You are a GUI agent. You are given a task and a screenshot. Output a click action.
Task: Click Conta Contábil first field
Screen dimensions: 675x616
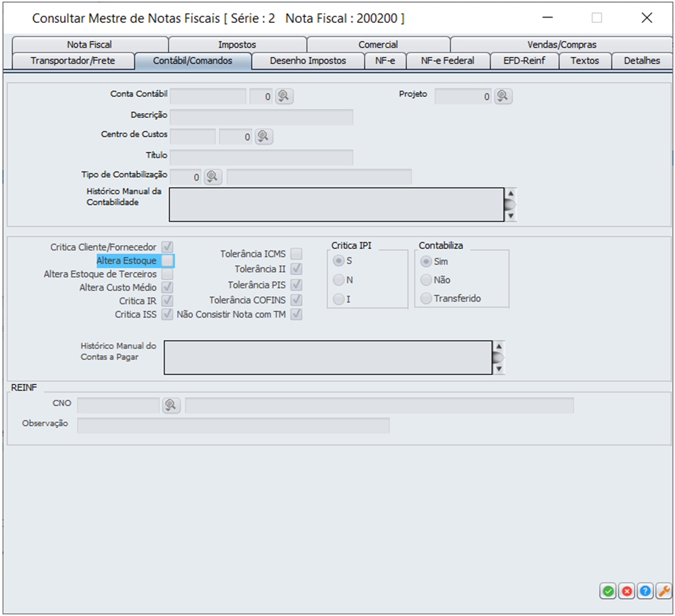tap(208, 96)
